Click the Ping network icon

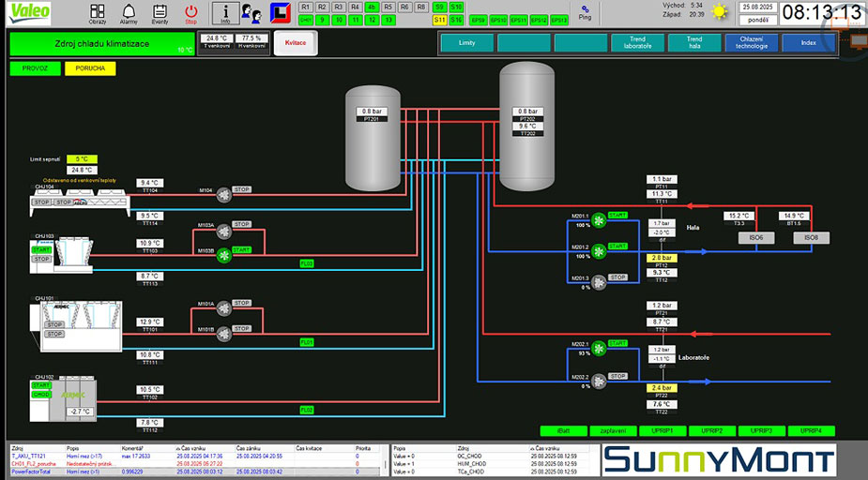point(586,11)
